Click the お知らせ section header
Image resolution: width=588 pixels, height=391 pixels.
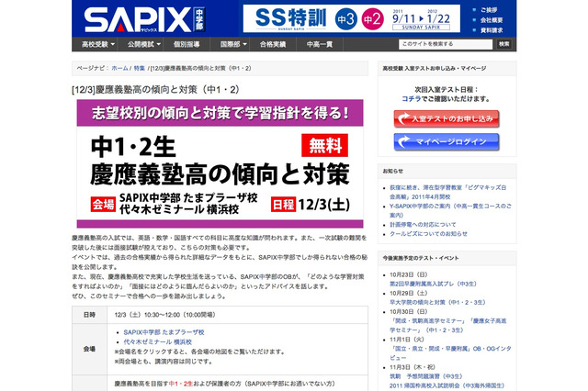coord(447,171)
